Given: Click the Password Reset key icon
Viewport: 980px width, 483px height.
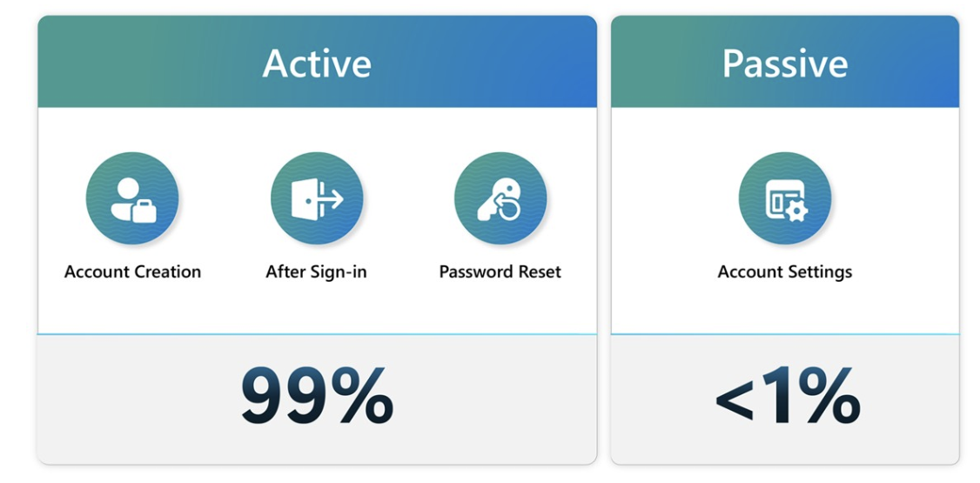Looking at the screenshot, I should (x=500, y=198).
